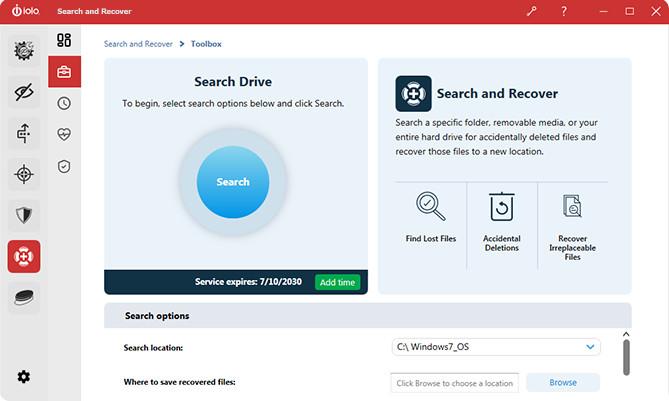Click the 'Search location:' label
This screenshot has height=401, width=669.
[153, 348]
